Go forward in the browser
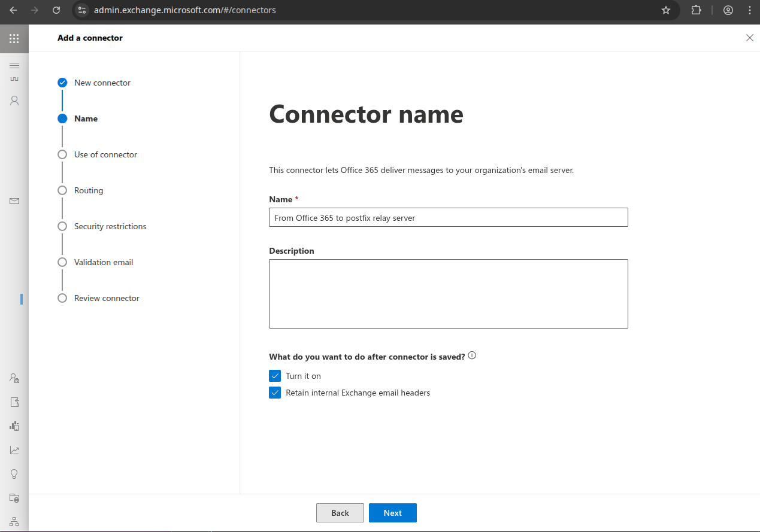The image size is (760, 532). click(35, 10)
